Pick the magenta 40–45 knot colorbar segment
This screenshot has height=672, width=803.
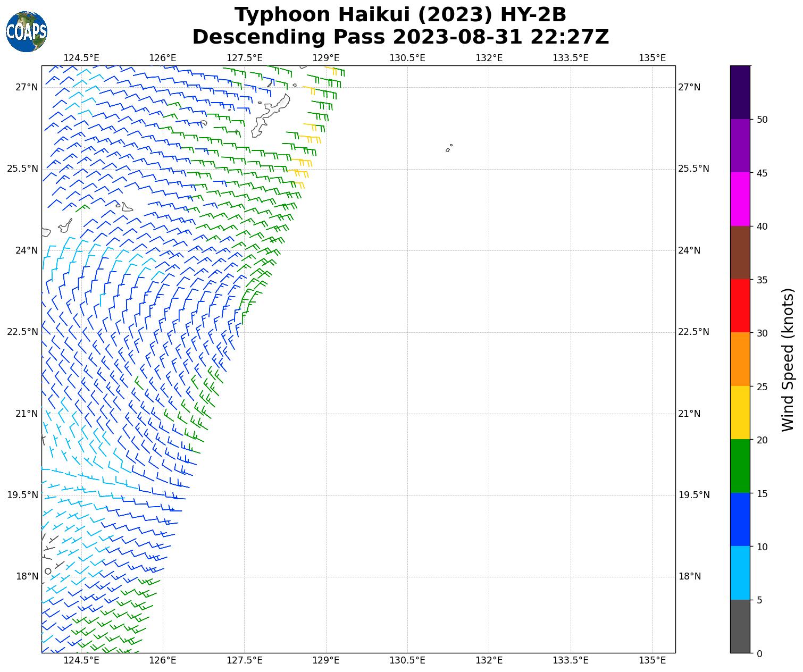(740, 199)
